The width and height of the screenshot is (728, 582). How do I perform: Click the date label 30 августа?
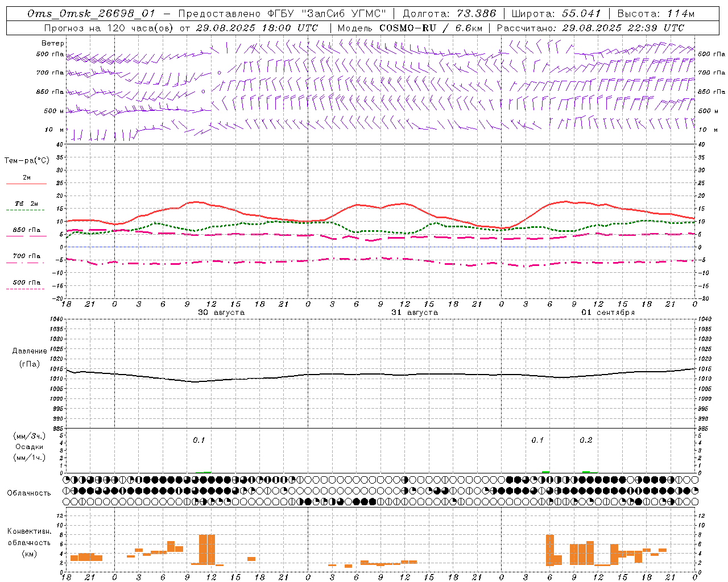pyautogui.click(x=221, y=313)
